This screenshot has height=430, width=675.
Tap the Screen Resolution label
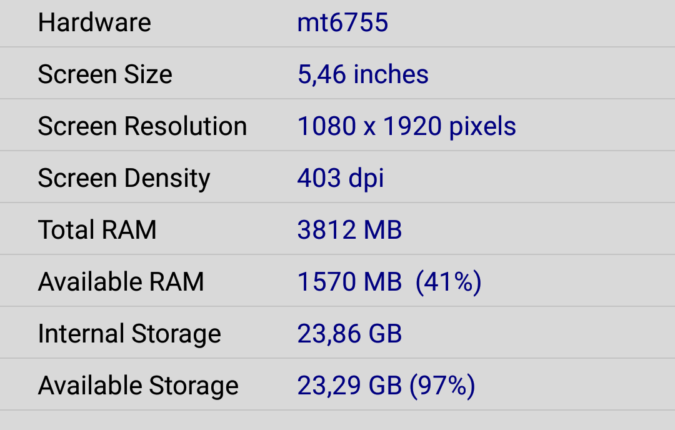[142, 127]
